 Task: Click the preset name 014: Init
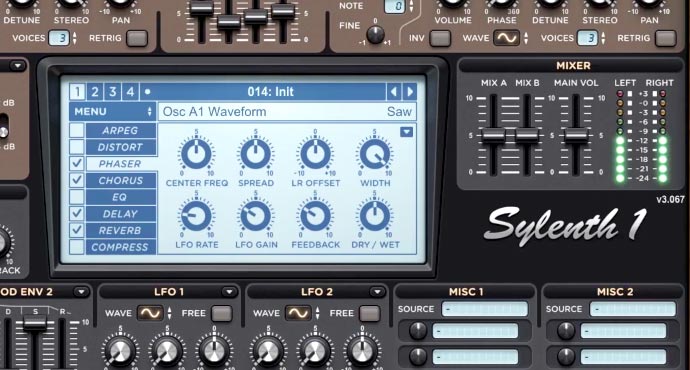(x=270, y=92)
